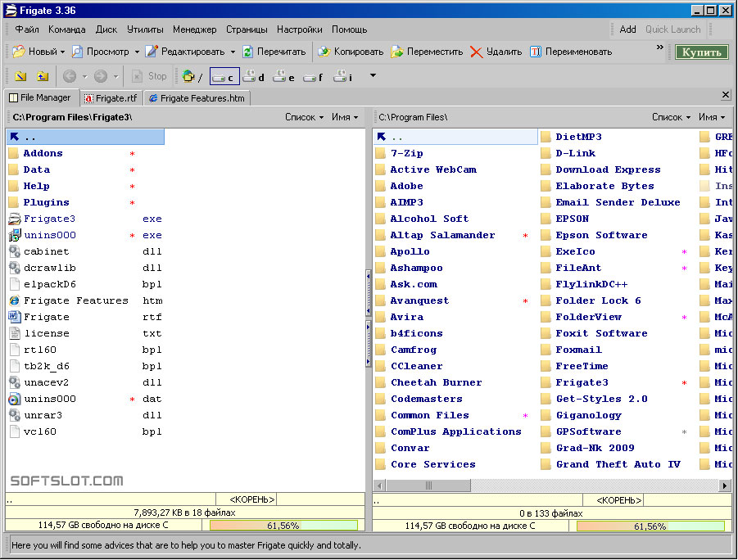
Task: Click the Просмотр (view) magnifier icon
Action: tap(77, 52)
